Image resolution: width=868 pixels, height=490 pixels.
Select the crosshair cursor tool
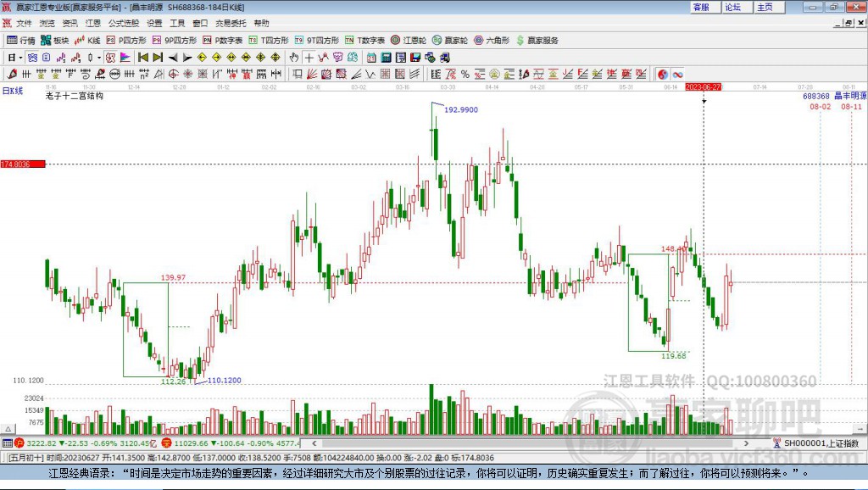tap(309, 58)
